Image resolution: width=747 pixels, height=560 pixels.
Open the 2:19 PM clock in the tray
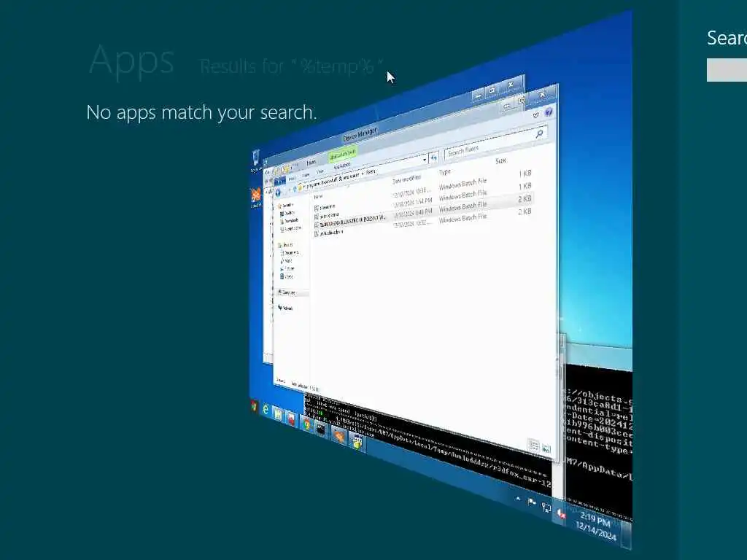pyautogui.click(x=595, y=526)
